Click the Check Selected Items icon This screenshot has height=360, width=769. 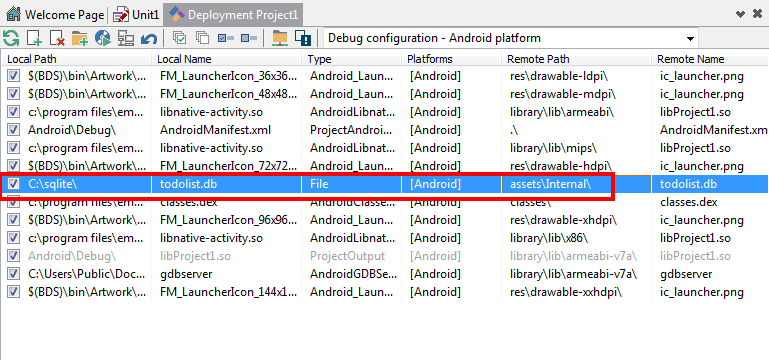[226, 38]
